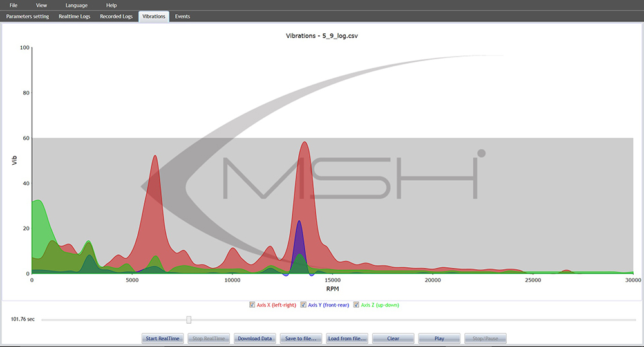Play the vibration log
The width and height of the screenshot is (644, 347).
(439, 339)
